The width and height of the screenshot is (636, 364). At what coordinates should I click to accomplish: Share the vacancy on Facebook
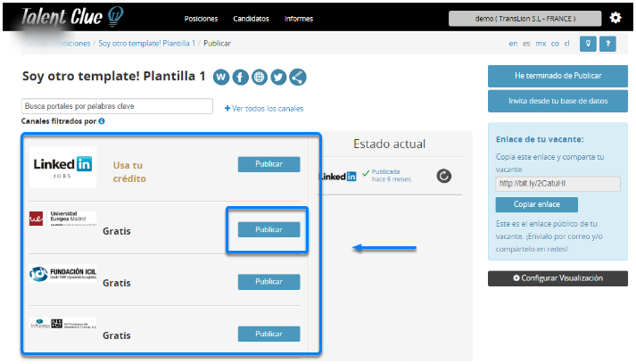click(x=240, y=77)
